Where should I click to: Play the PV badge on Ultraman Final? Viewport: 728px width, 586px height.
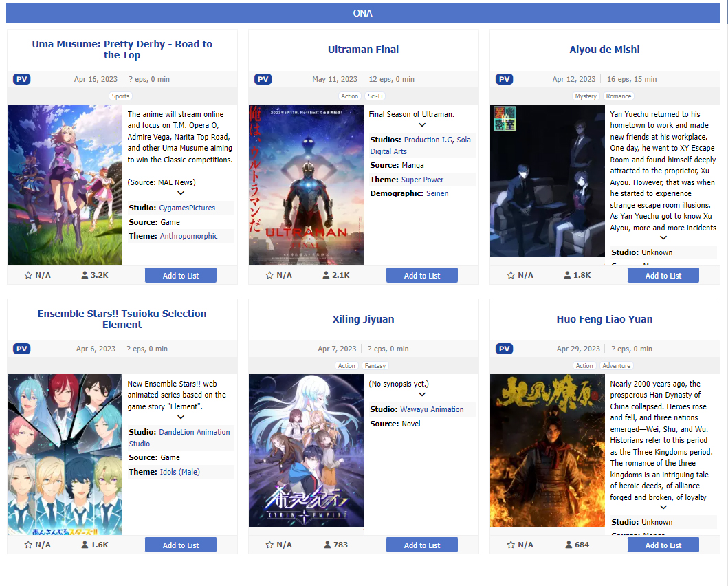click(263, 79)
